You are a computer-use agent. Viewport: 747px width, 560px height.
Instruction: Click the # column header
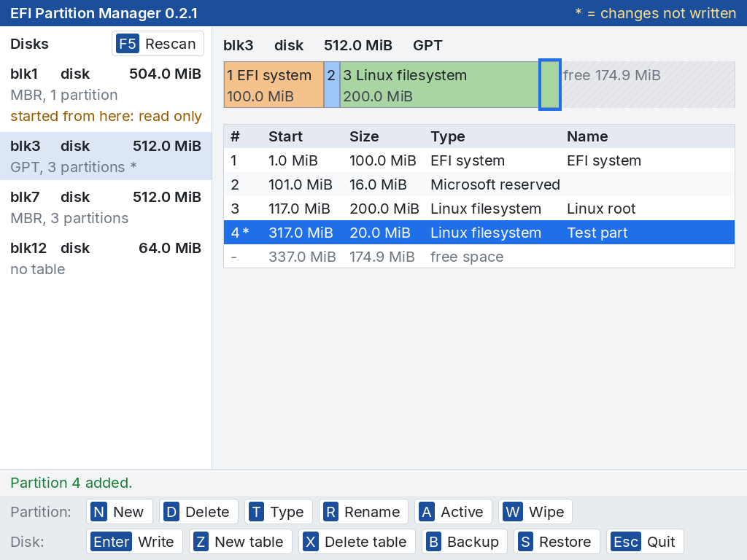tap(236, 136)
